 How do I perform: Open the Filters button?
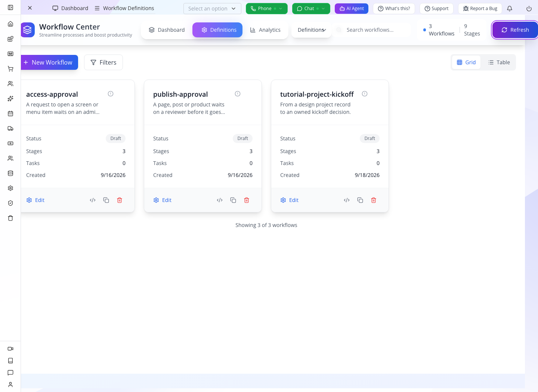(103, 62)
